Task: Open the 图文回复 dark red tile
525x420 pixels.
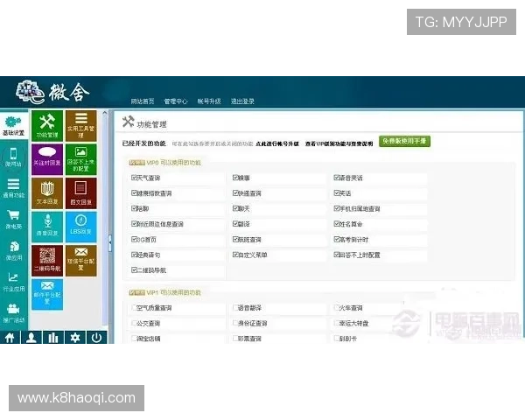Action: pyautogui.click(x=81, y=193)
